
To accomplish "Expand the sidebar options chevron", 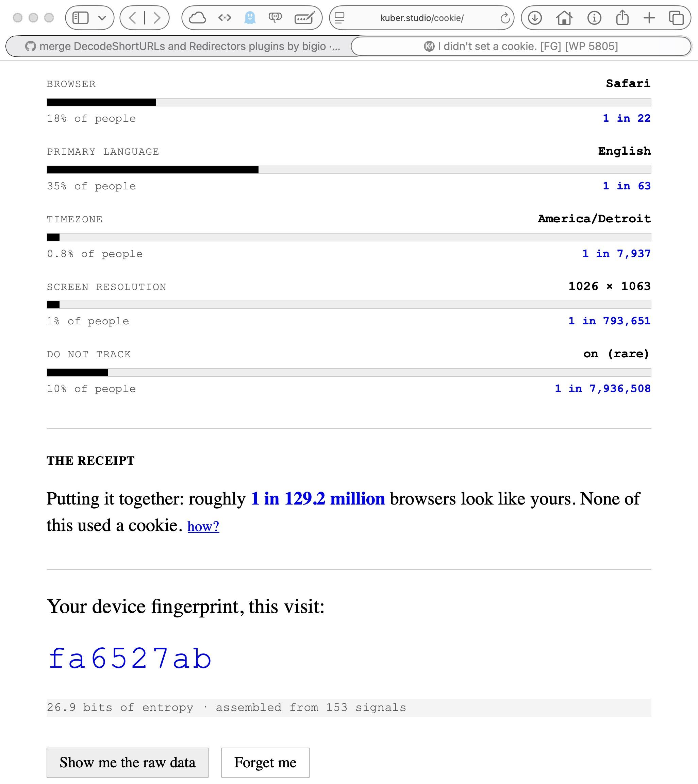I will tap(102, 18).
